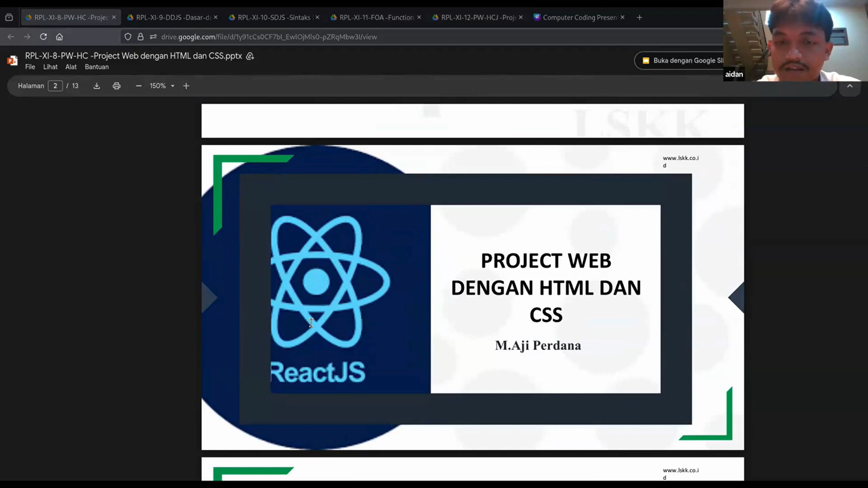The image size is (868, 488).
Task: Click the page number input field
Action: (x=55, y=86)
